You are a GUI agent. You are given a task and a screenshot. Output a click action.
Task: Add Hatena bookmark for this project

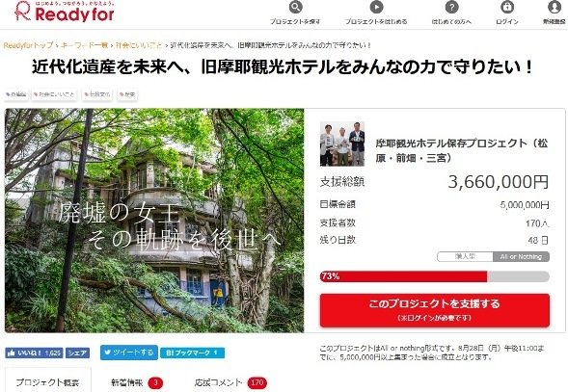pos(192,353)
